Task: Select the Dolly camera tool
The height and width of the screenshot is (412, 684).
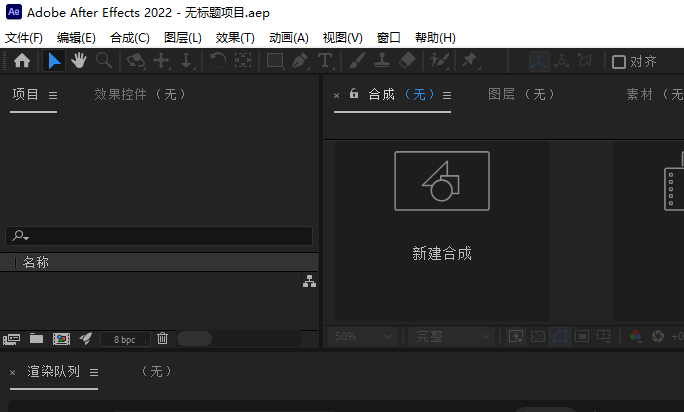Action: click(187, 61)
